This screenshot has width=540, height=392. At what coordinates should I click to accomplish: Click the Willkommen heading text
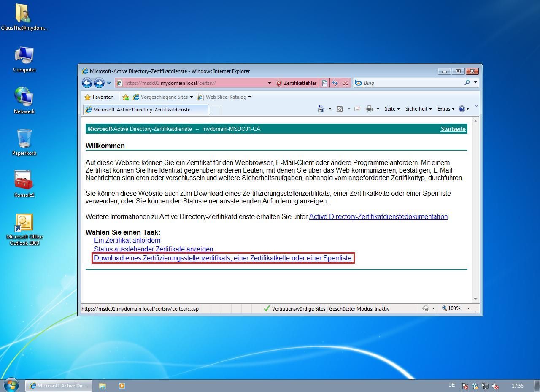coord(105,146)
